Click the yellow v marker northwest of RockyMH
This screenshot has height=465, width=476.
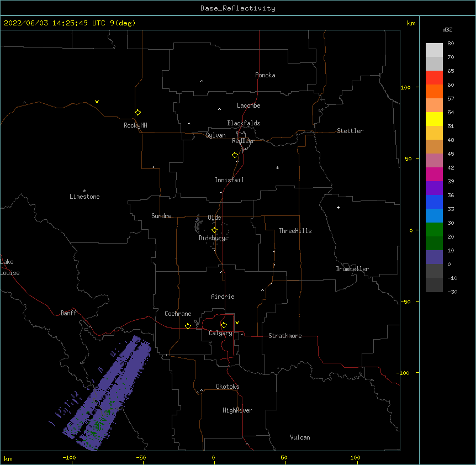pyautogui.click(x=97, y=102)
